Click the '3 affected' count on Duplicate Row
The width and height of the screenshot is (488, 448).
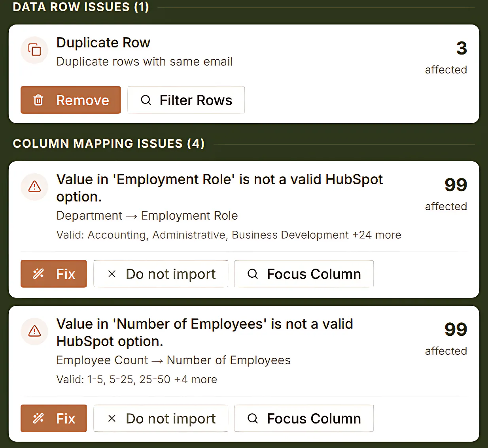pyautogui.click(x=446, y=58)
